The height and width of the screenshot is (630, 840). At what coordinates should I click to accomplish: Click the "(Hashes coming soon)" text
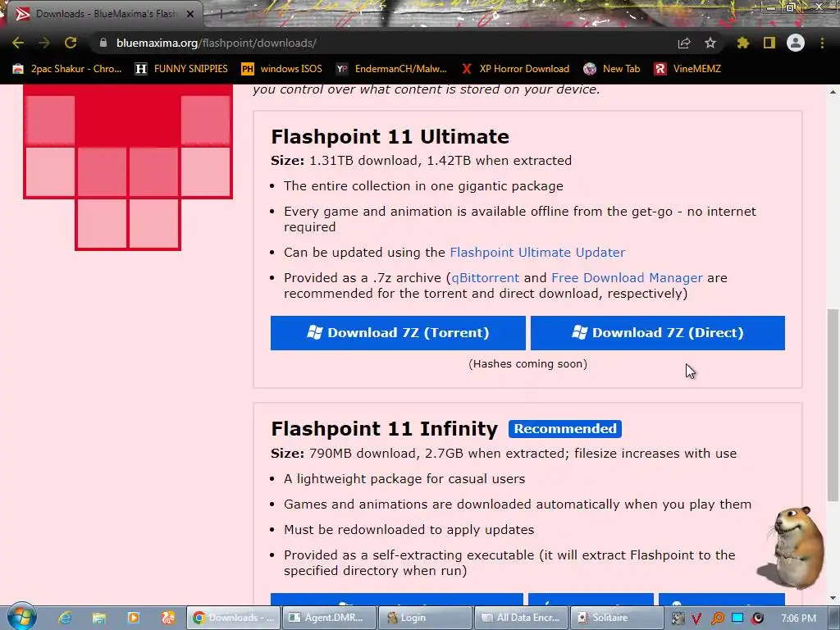pyautogui.click(x=527, y=363)
